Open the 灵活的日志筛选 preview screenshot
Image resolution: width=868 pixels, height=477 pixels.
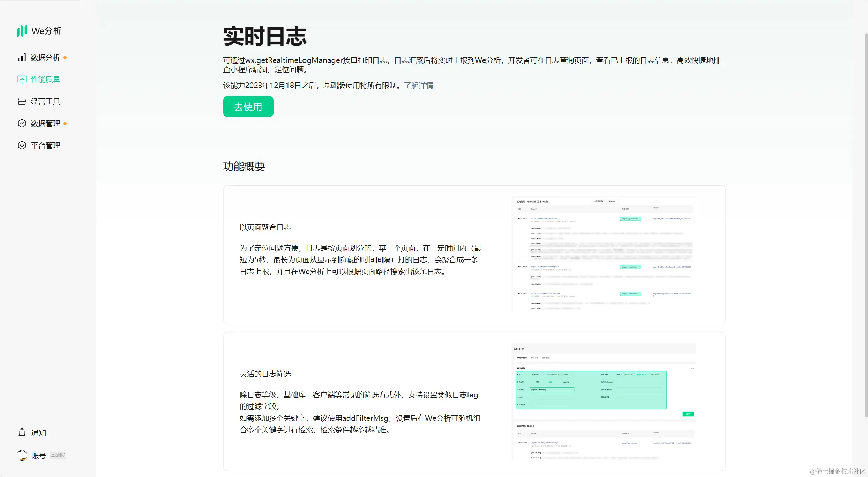[604, 401]
